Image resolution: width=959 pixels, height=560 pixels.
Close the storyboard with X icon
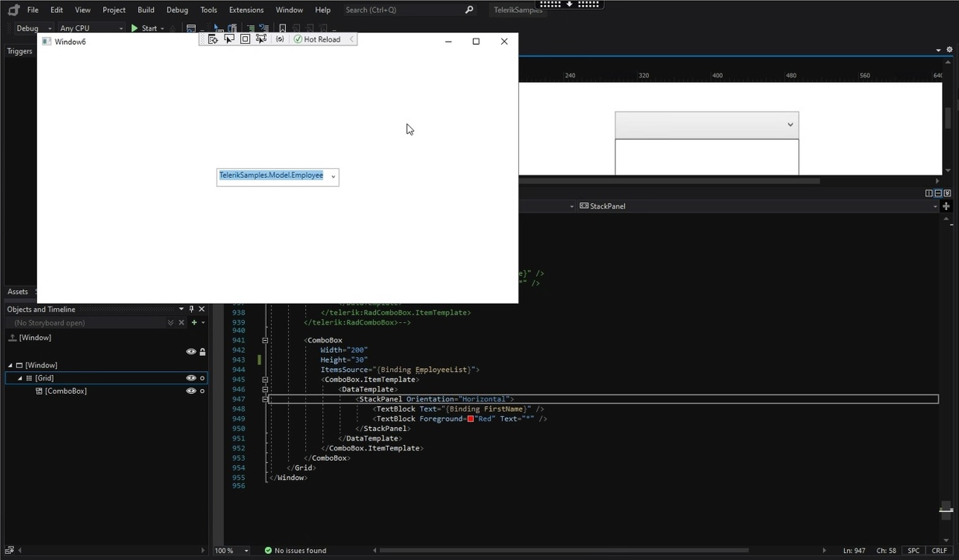coord(182,323)
